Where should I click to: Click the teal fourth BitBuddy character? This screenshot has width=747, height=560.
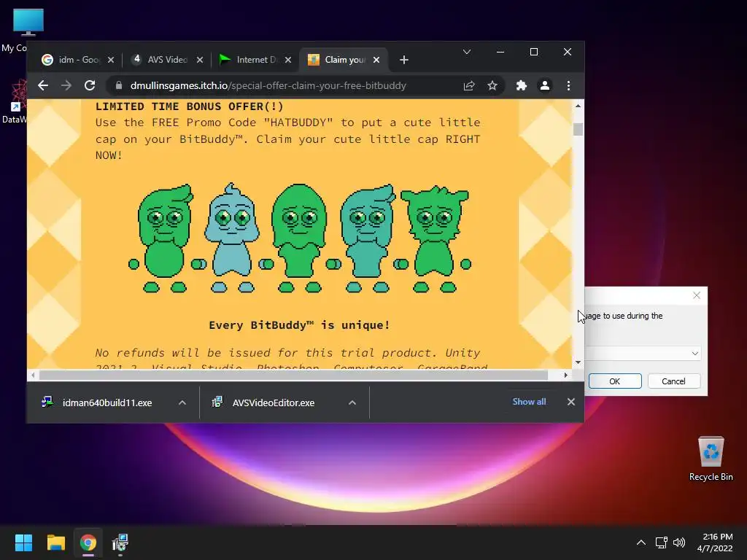[x=367, y=238]
